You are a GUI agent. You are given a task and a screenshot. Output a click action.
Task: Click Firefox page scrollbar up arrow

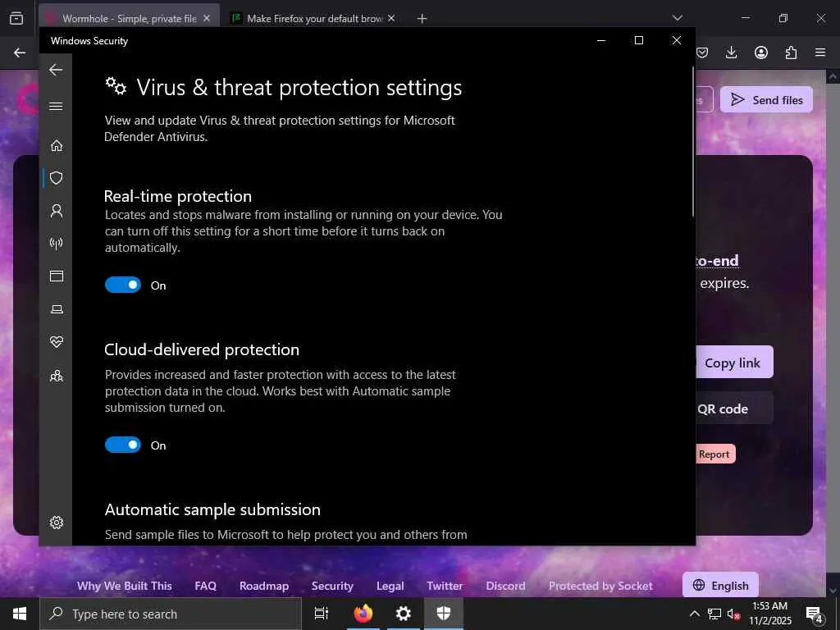(833, 77)
